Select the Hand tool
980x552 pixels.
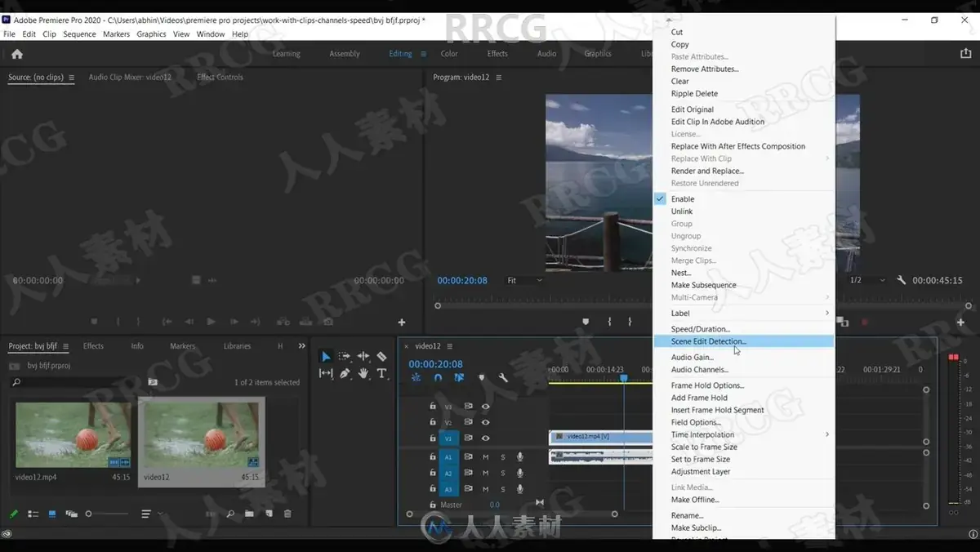[363, 374]
